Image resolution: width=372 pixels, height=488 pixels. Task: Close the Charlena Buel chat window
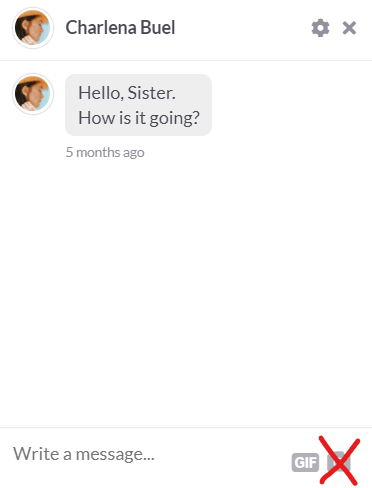point(349,28)
